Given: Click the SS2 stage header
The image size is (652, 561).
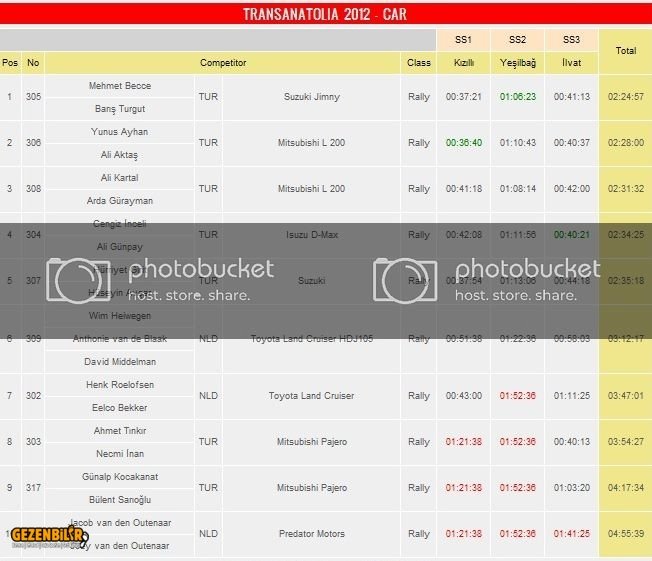Looking at the screenshot, I should click(x=517, y=40).
